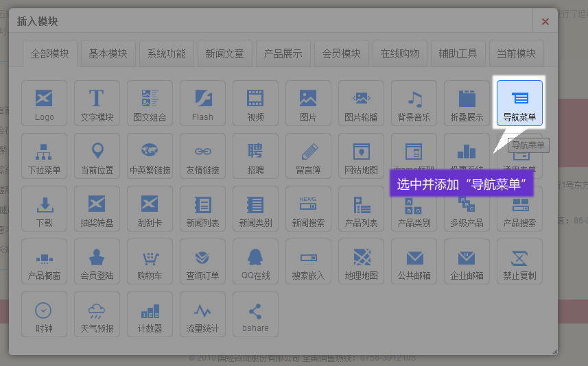Choose the Flash module icon
588x366 pixels.
tap(202, 103)
